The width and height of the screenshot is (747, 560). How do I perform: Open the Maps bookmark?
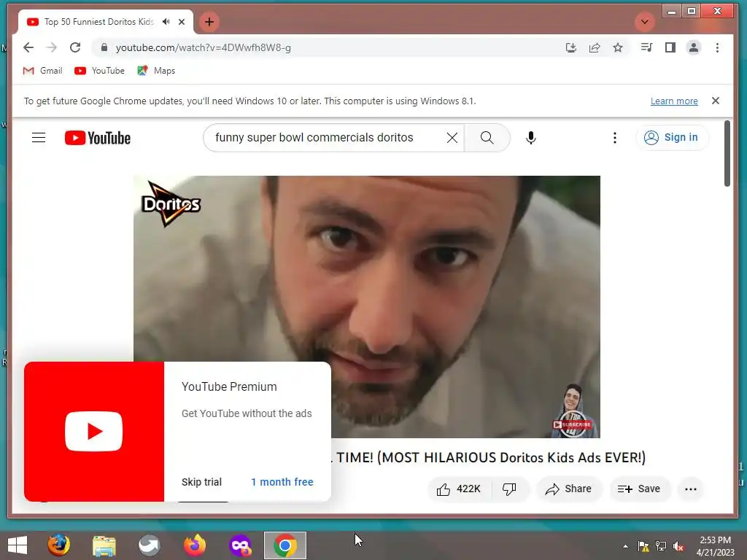point(156,71)
